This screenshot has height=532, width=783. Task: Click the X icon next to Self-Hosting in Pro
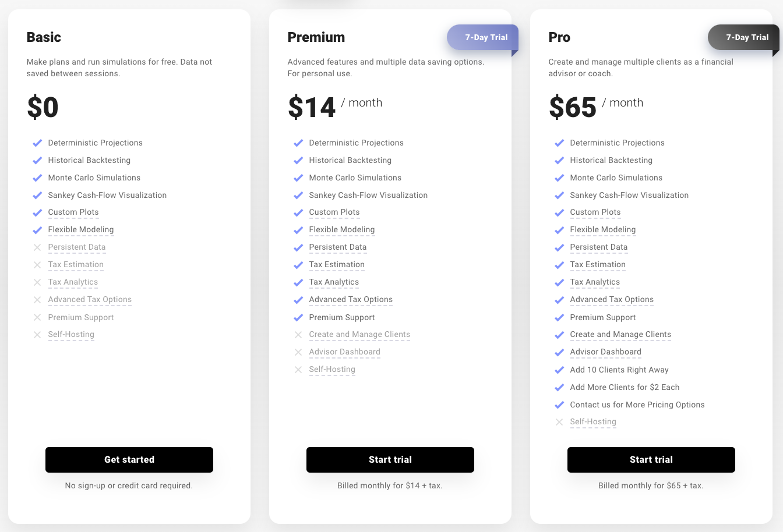coord(559,422)
